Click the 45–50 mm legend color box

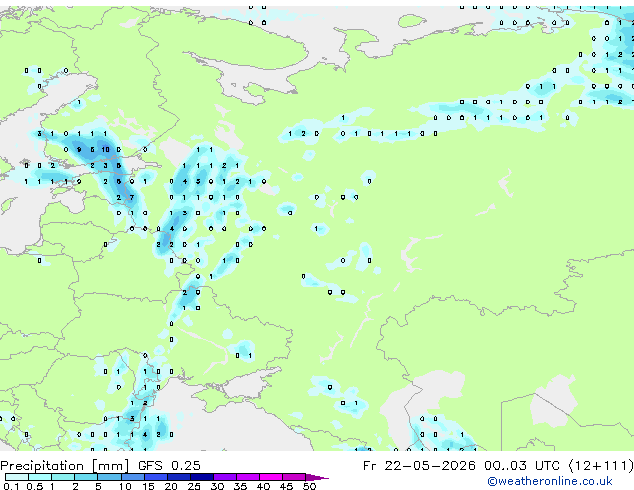coord(294,477)
